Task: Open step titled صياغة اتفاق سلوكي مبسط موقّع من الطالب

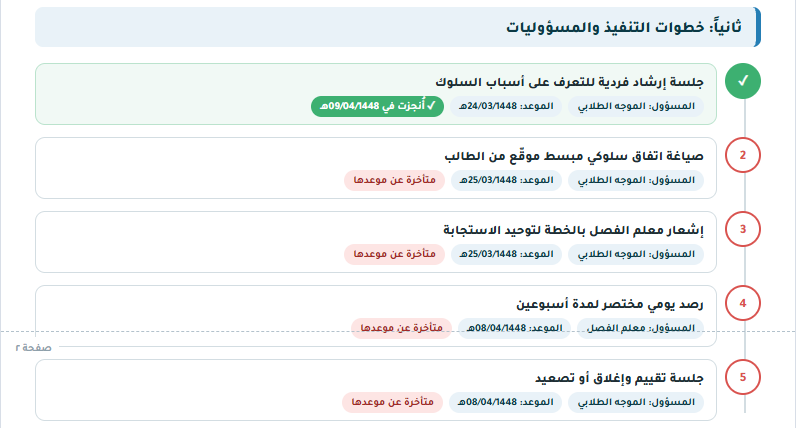Action: 376,168
